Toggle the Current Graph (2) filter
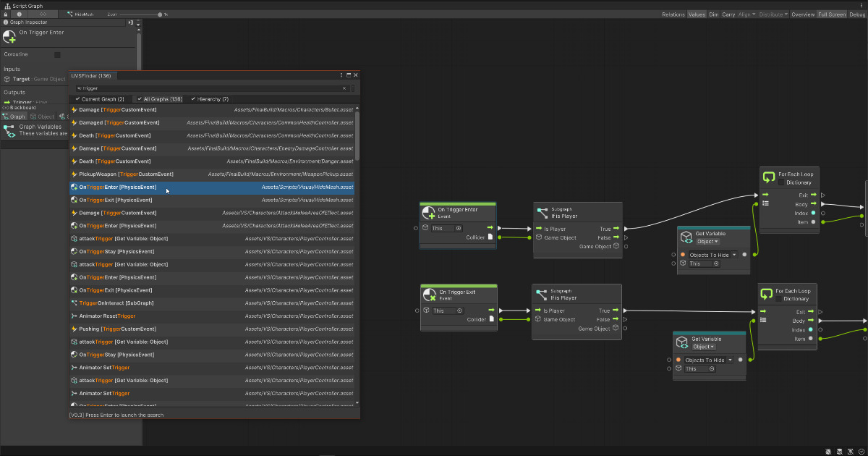This screenshot has width=868, height=456. click(x=99, y=99)
